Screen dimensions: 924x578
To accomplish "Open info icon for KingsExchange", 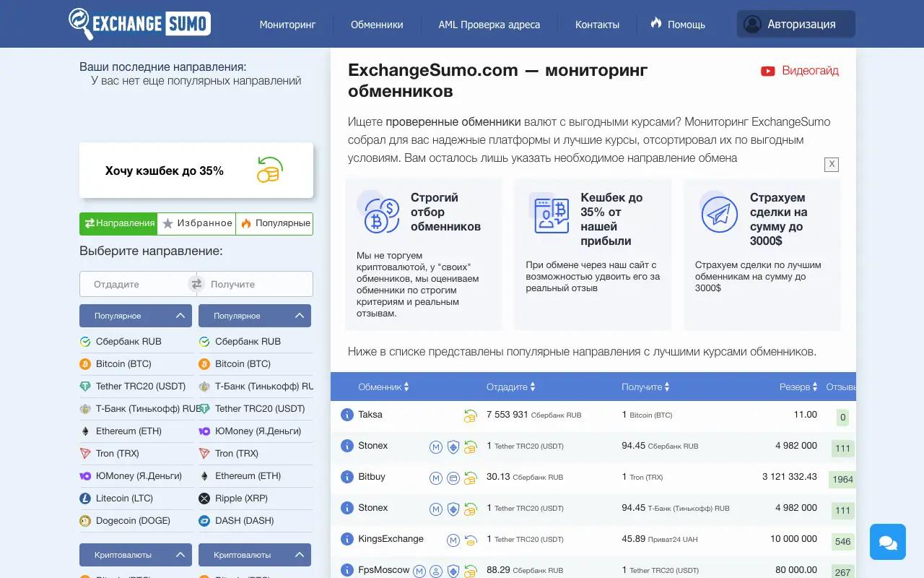I will coord(347,539).
